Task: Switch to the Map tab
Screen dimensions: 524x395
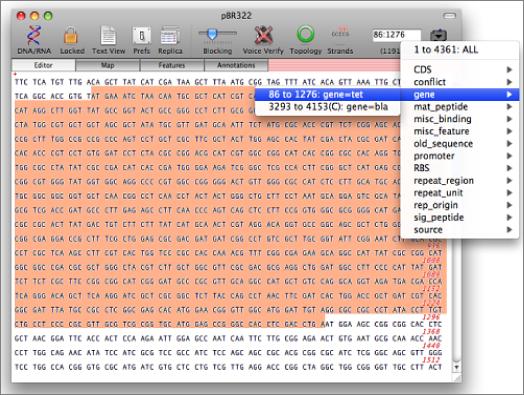Action: 108,65
